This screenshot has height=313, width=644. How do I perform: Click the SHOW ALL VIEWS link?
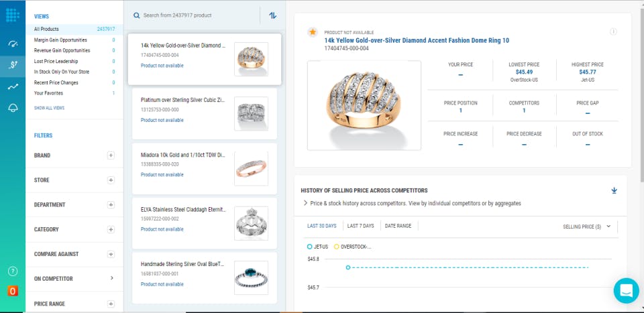pyautogui.click(x=49, y=107)
